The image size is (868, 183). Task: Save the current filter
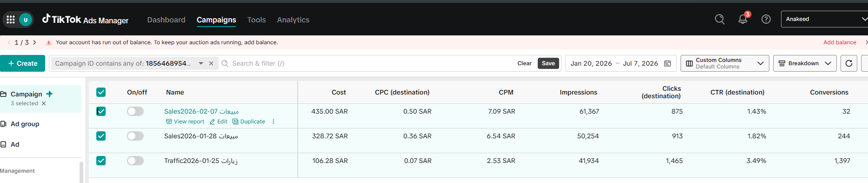click(548, 63)
